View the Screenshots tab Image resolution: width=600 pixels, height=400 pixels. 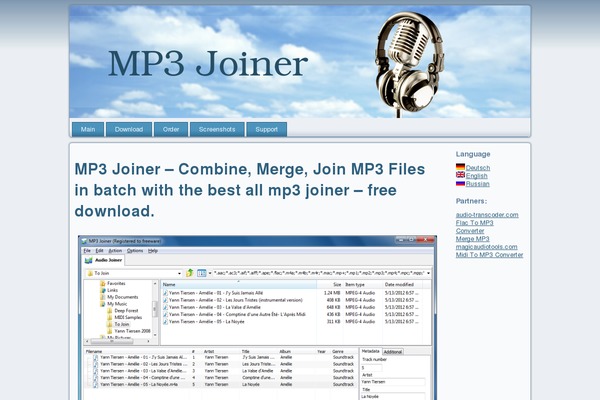click(217, 129)
